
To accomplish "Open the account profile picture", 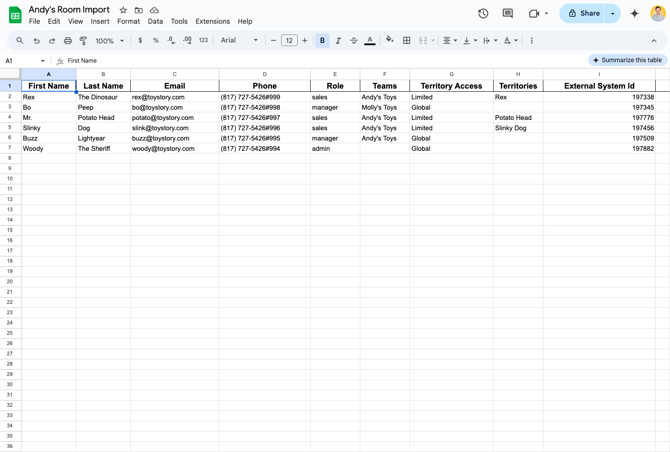I will tap(658, 13).
